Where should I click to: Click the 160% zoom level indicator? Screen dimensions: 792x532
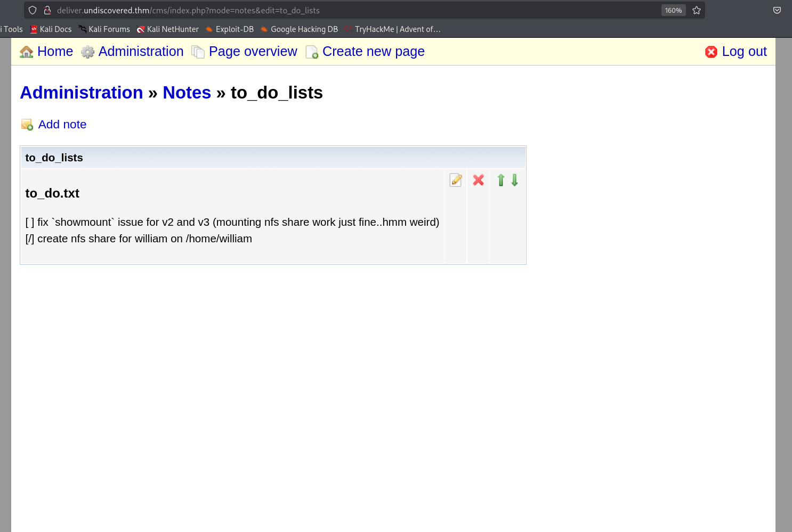(673, 10)
